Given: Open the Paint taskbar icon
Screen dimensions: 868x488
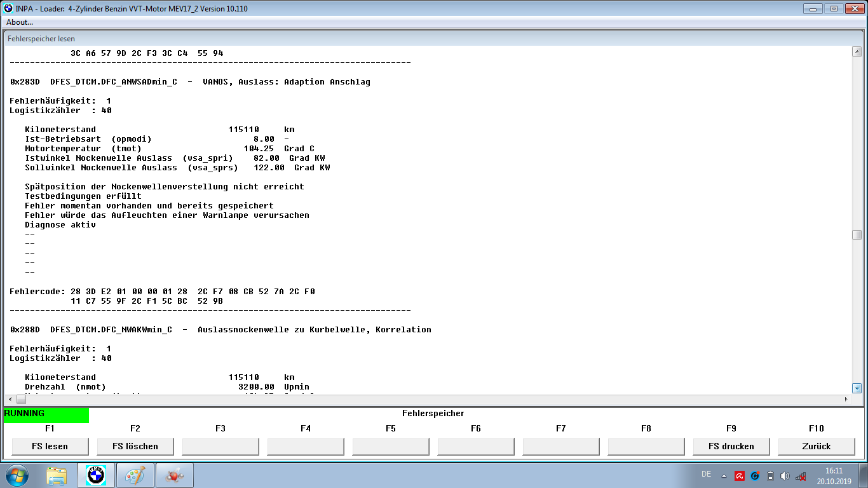Looking at the screenshot, I should tap(135, 475).
